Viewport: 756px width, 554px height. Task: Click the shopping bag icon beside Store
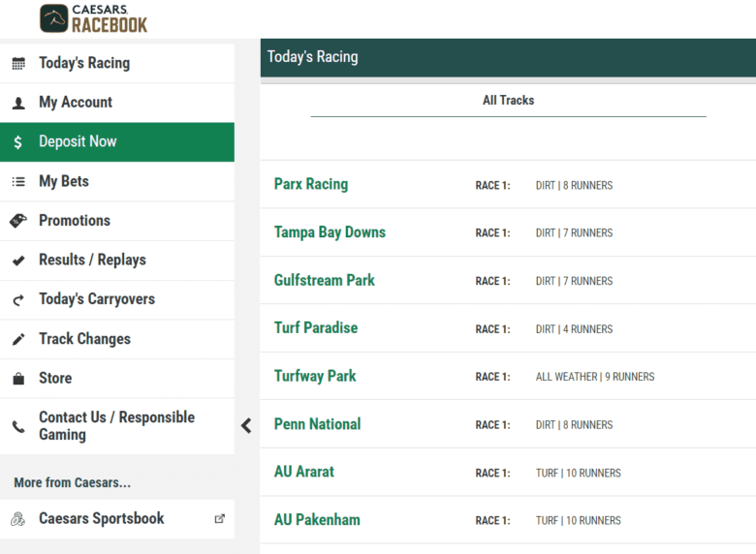pyautogui.click(x=18, y=379)
